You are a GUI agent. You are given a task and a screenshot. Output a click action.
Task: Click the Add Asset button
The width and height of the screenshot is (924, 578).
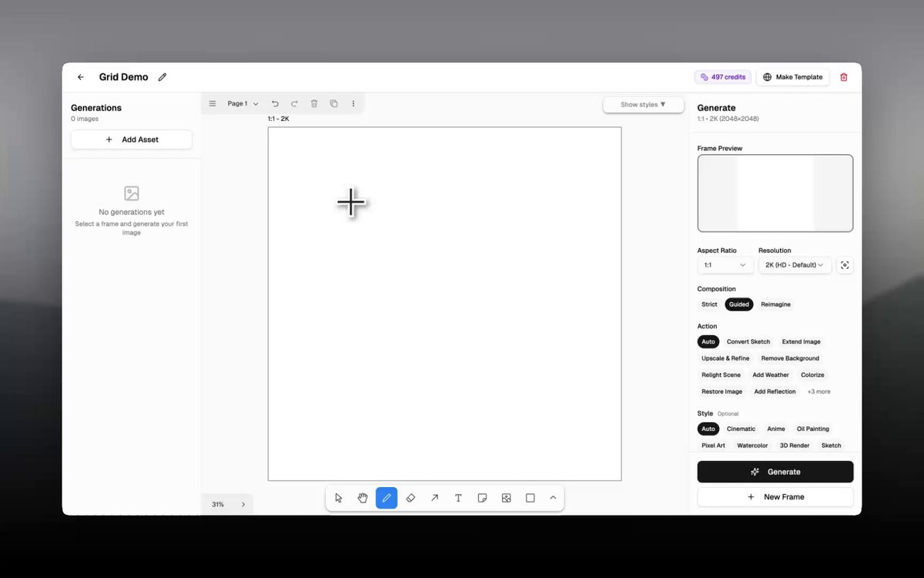132,139
